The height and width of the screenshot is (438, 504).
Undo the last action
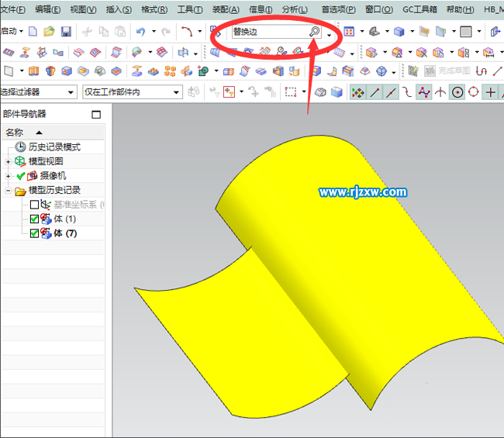140,32
